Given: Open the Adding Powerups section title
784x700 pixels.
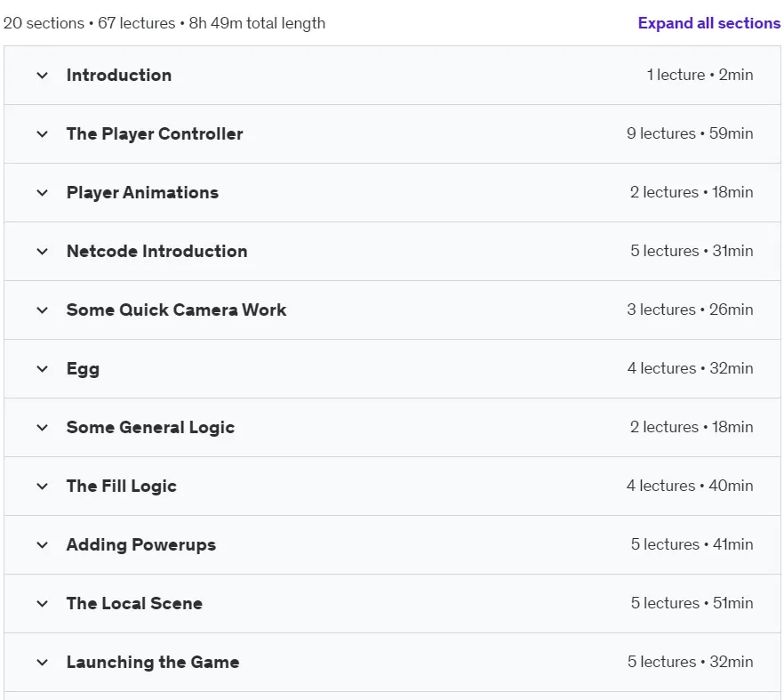Looking at the screenshot, I should click(x=141, y=544).
